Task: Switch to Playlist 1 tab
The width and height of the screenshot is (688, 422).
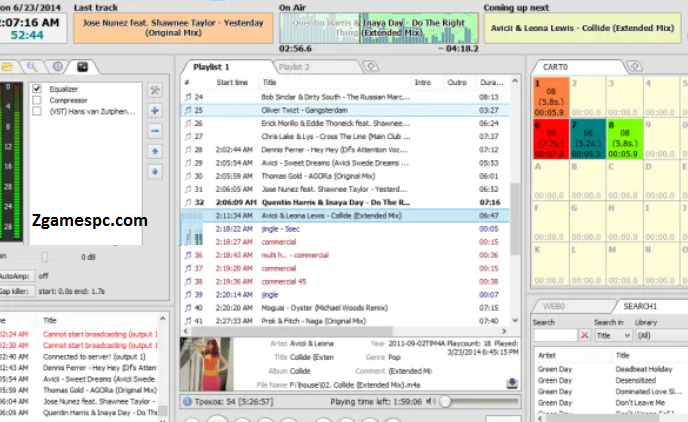Action: click(x=211, y=67)
